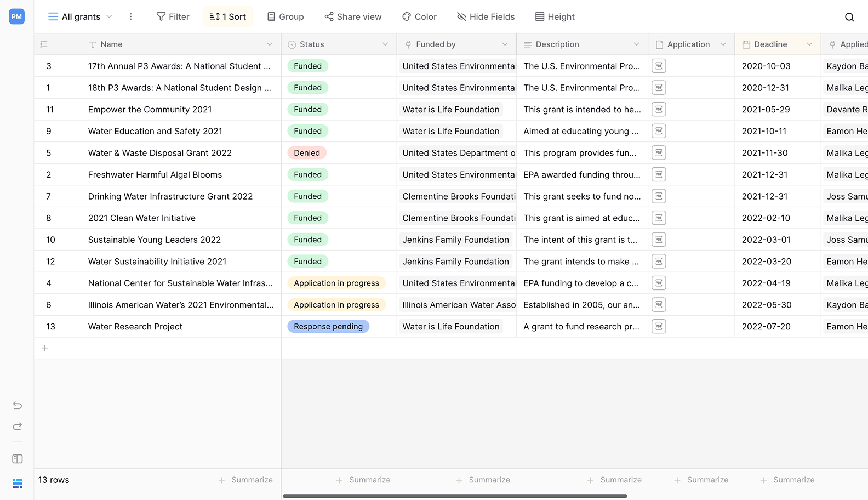Screen dimensions: 868x500
Task: Open the Funded by column dropdown arrow
Action: pyautogui.click(x=505, y=44)
